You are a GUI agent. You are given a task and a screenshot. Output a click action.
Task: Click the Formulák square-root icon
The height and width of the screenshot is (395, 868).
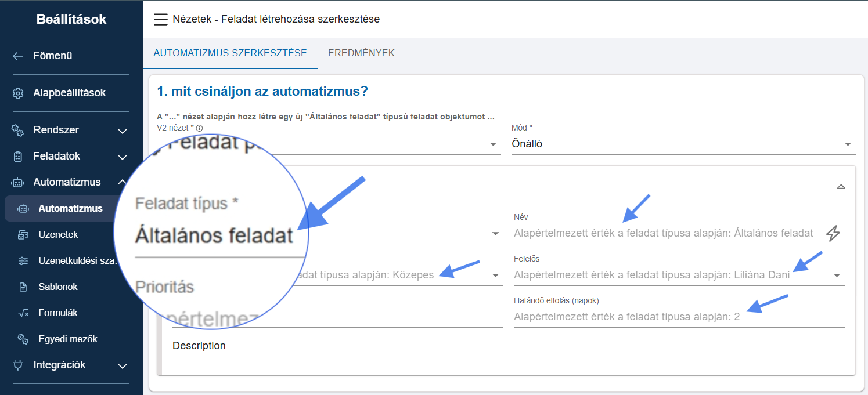click(x=23, y=313)
